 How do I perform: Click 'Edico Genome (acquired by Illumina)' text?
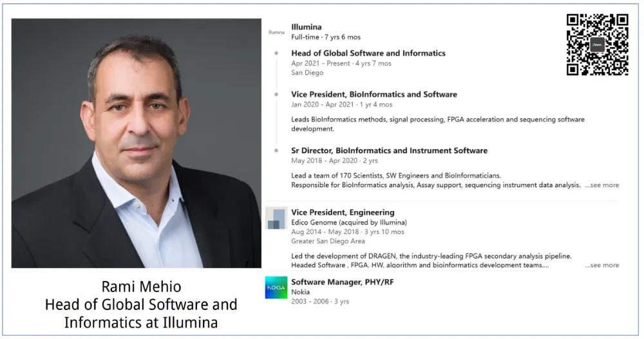click(x=348, y=223)
